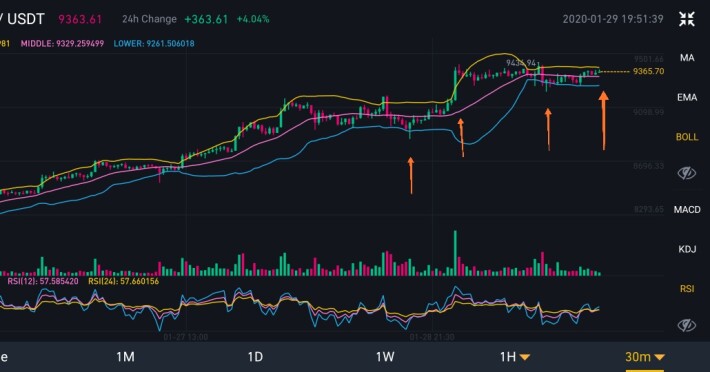Click the RSI(24): 57.660156 readout
The width and height of the screenshot is (710, 372).
pos(124,281)
